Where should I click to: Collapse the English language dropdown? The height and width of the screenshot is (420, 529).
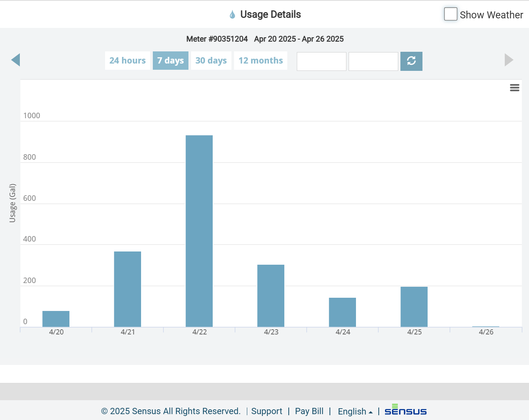click(355, 411)
